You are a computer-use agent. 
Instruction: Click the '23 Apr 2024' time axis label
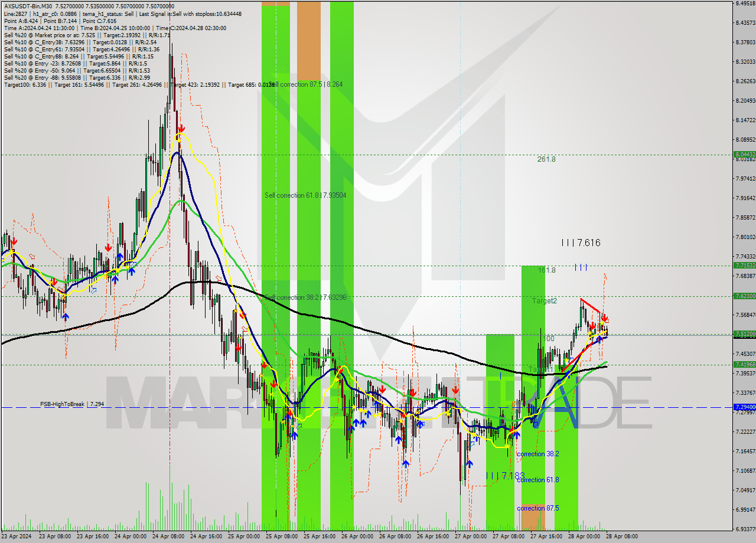click(x=17, y=537)
